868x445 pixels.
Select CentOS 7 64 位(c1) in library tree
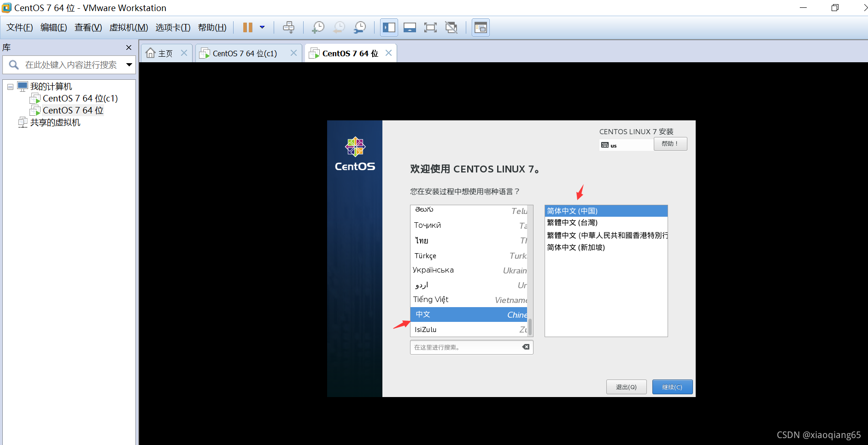pyautogui.click(x=80, y=98)
